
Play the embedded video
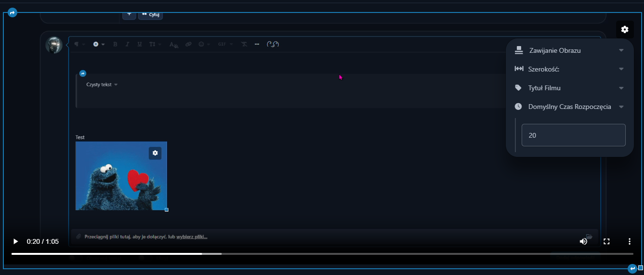(15, 241)
